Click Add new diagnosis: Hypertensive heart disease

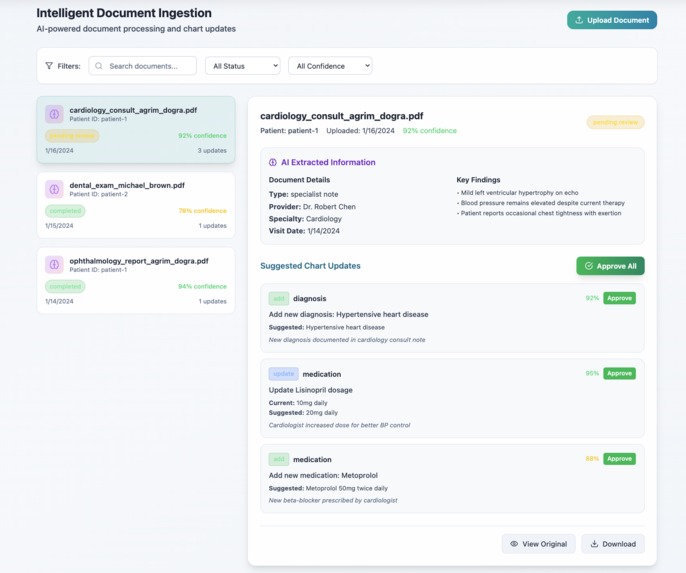(x=348, y=314)
